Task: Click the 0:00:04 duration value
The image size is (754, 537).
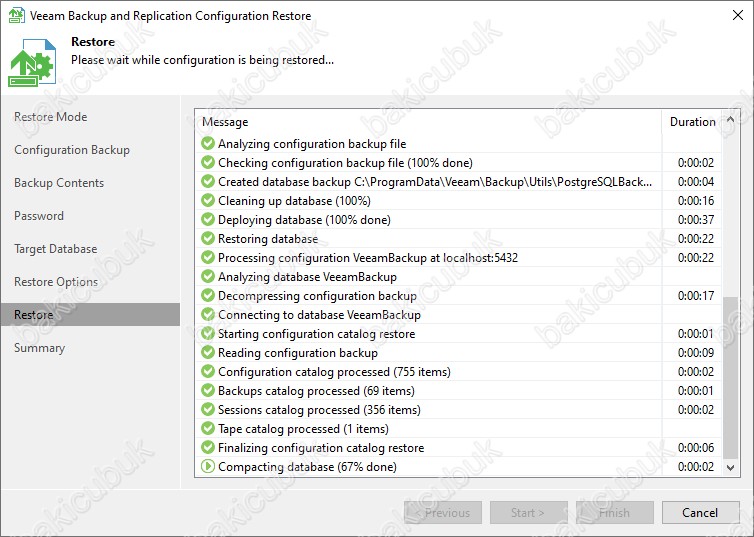Action: [696, 182]
